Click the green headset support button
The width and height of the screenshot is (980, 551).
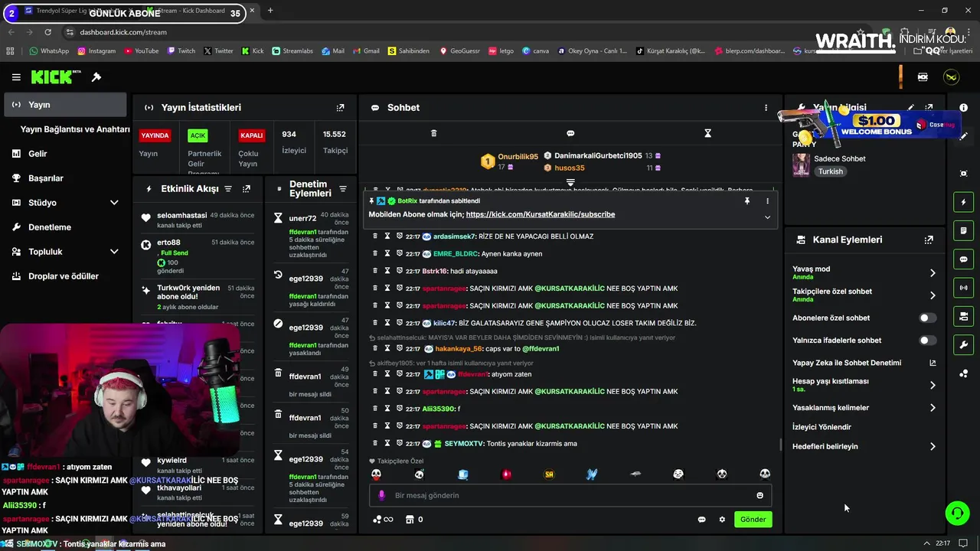tap(957, 513)
